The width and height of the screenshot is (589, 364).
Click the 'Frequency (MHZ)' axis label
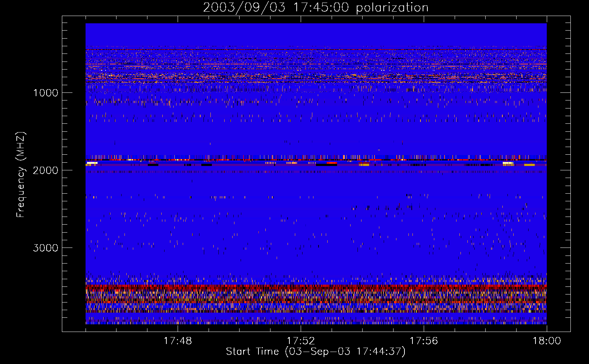coord(20,175)
